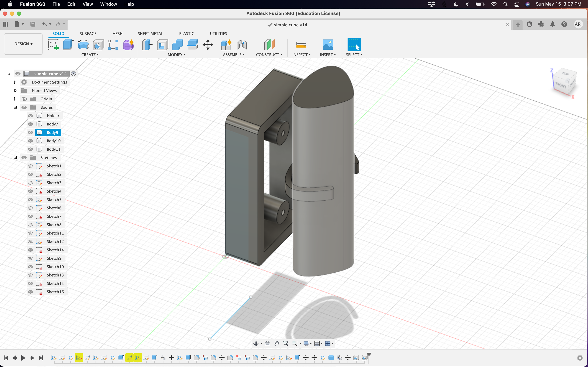Viewport: 588px width, 367px height.
Task: Expand the Bodies folder
Action: (x=15, y=107)
